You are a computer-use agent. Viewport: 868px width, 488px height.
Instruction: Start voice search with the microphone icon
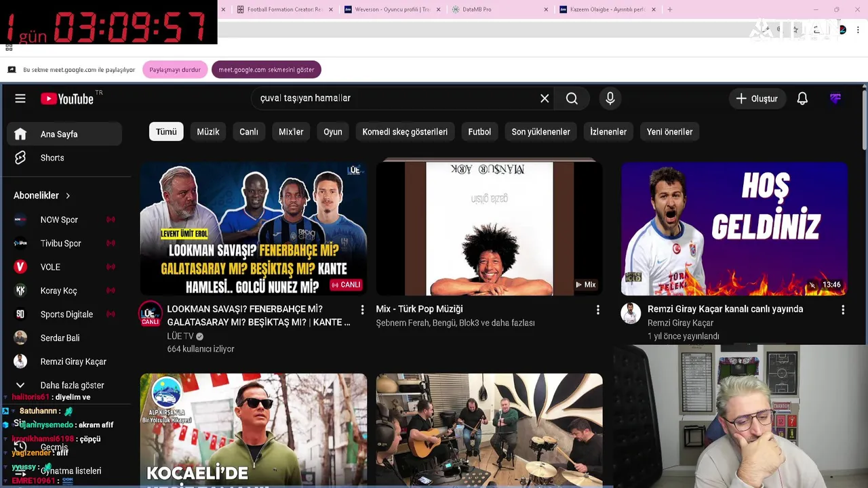(x=610, y=98)
